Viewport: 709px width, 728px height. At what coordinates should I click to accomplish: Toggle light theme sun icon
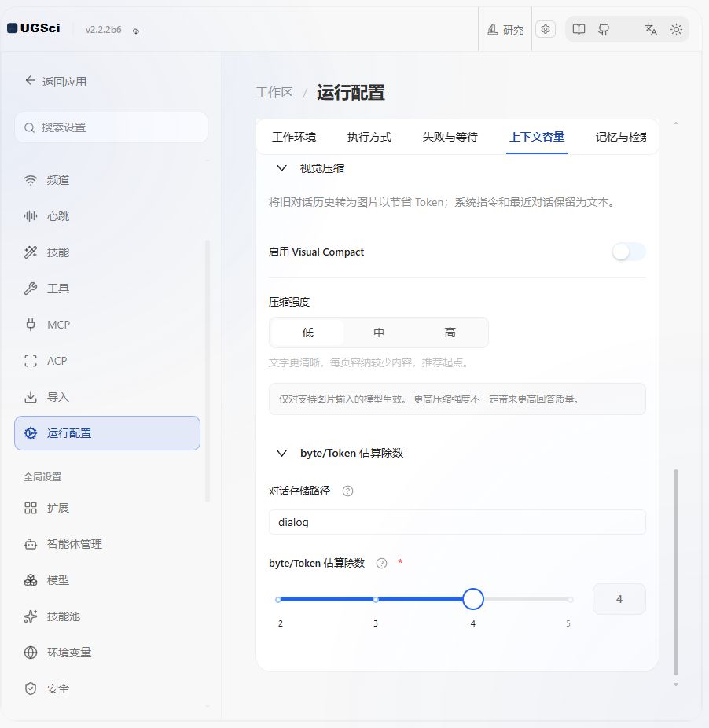[x=676, y=30]
